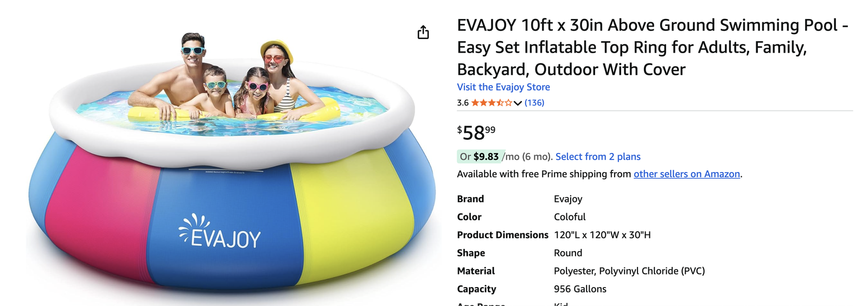Click the EVAJOY swimming pool product title
Viewport: 868px width, 306px height.
point(651,47)
